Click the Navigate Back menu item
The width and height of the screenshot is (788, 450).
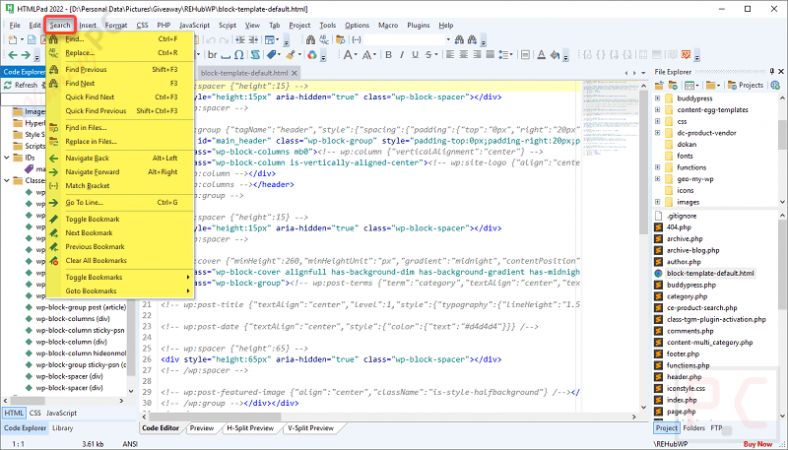pyautogui.click(x=120, y=158)
